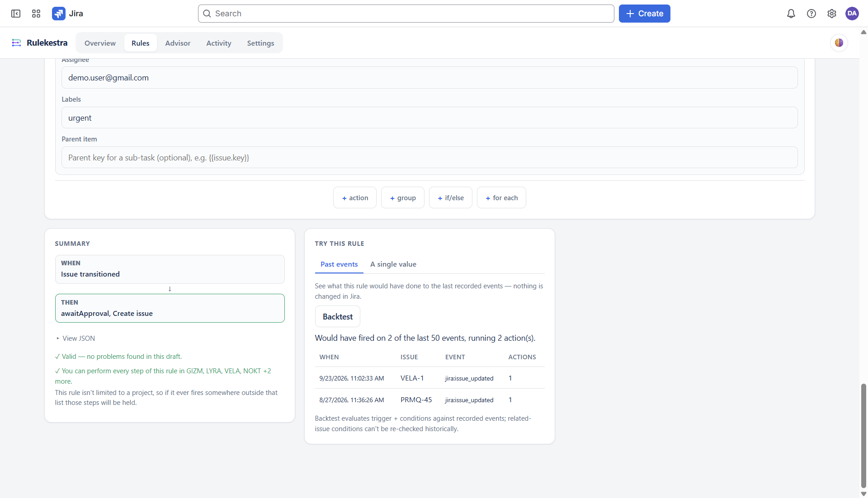Add a new action step

(x=355, y=197)
